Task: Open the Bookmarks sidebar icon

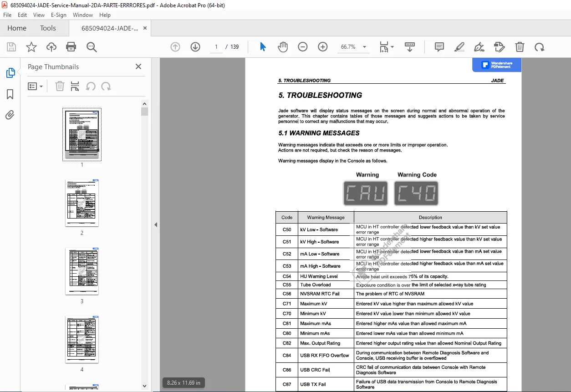Action: 10,94
